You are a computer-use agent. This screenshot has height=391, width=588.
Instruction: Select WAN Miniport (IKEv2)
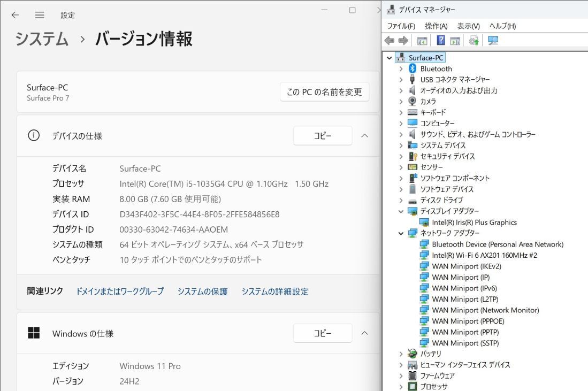(467, 266)
